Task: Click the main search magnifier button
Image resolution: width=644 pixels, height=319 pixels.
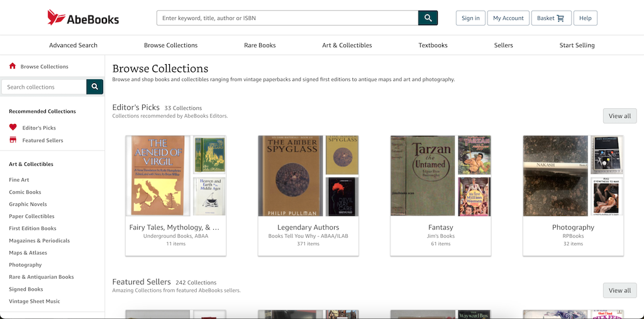Action: [428, 18]
